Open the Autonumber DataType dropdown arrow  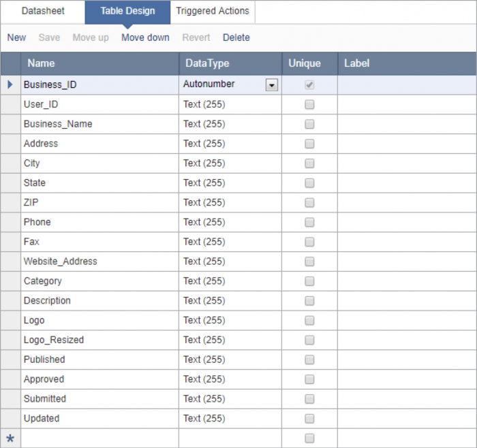pos(272,85)
